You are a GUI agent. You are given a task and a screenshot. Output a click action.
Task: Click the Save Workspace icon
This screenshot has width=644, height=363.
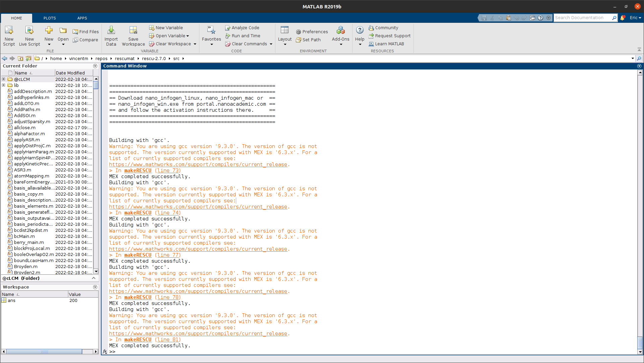pyautogui.click(x=133, y=31)
